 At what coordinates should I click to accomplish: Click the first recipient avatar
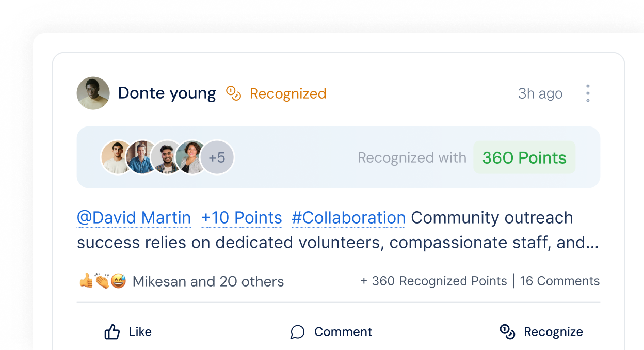(x=117, y=157)
